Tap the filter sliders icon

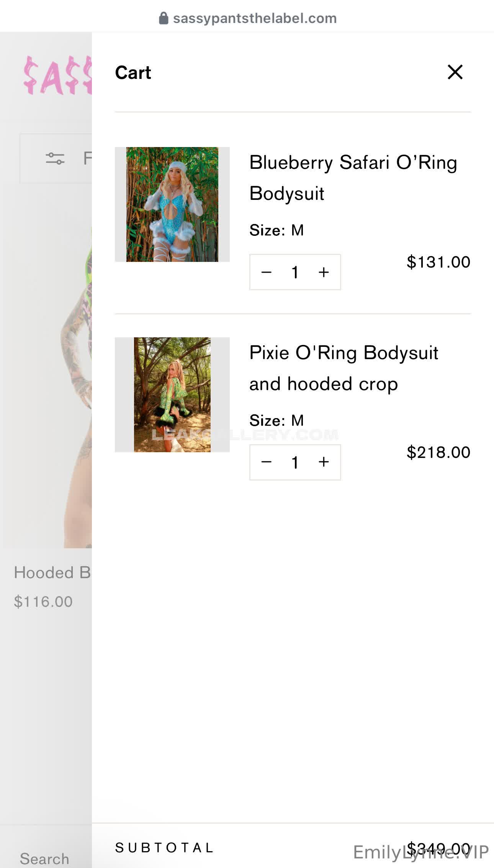click(55, 158)
